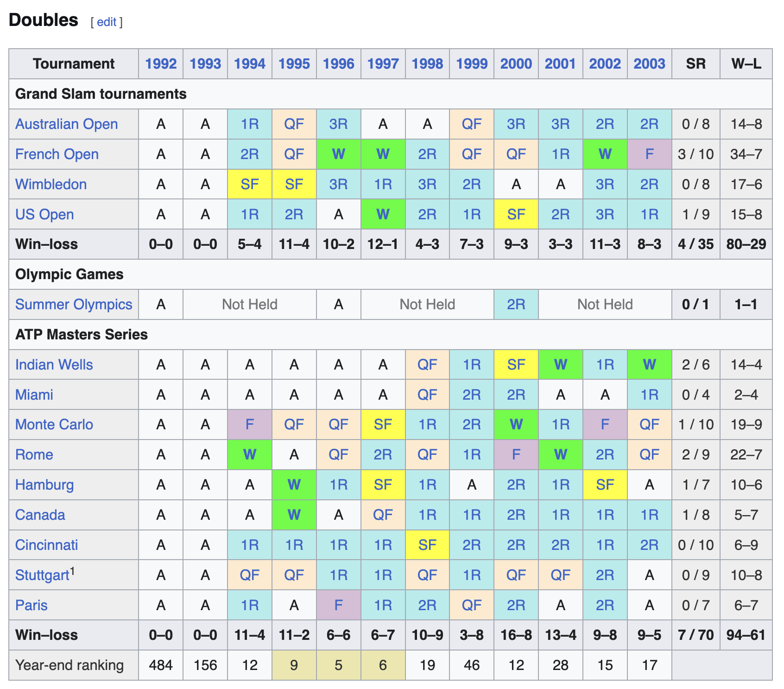
Task: Select the 2003 column header link
Action: [650, 64]
